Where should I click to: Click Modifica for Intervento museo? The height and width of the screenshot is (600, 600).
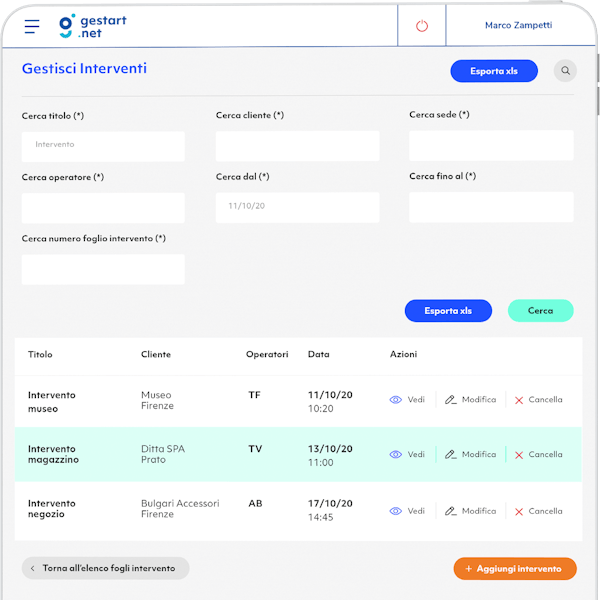(479, 400)
